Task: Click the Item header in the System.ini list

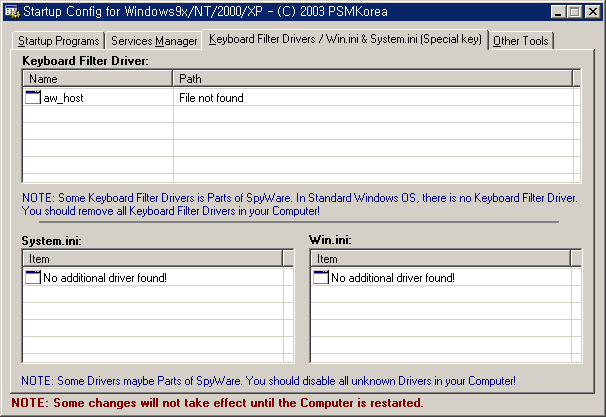Action: point(150,259)
